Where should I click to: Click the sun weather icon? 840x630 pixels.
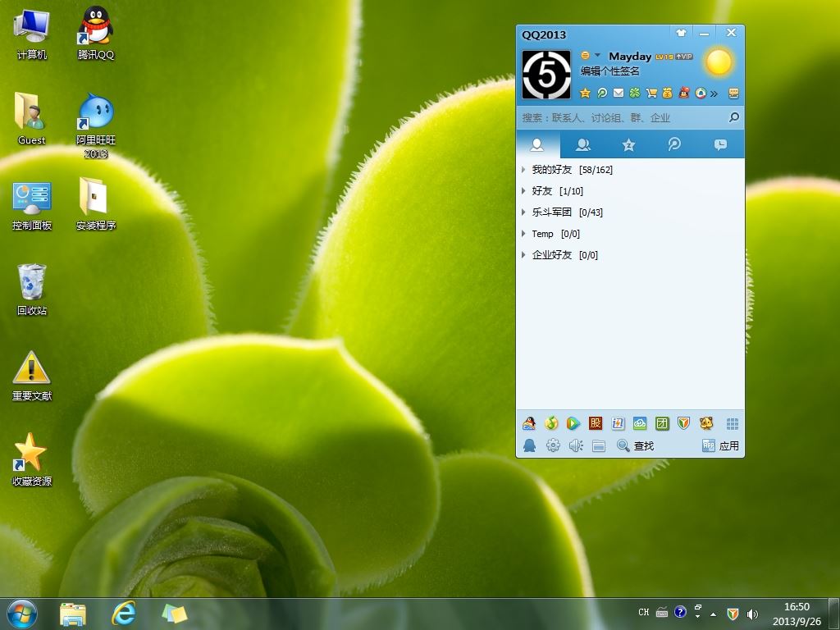(719, 62)
